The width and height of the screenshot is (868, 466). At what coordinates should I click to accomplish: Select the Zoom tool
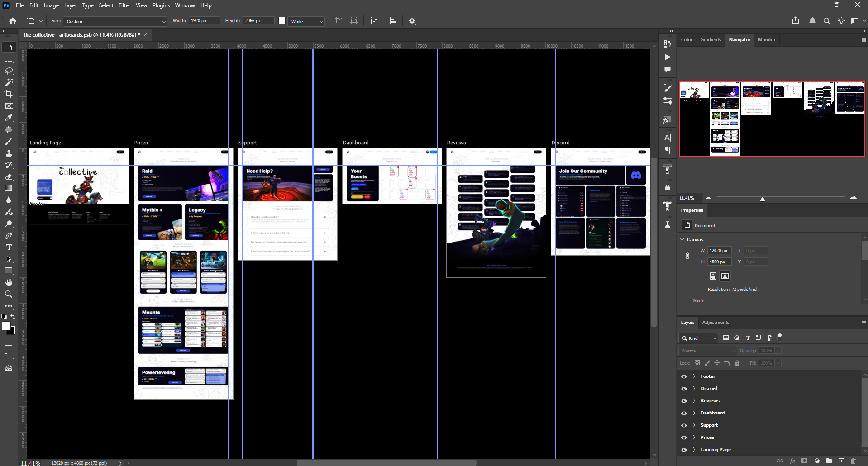click(x=9, y=294)
